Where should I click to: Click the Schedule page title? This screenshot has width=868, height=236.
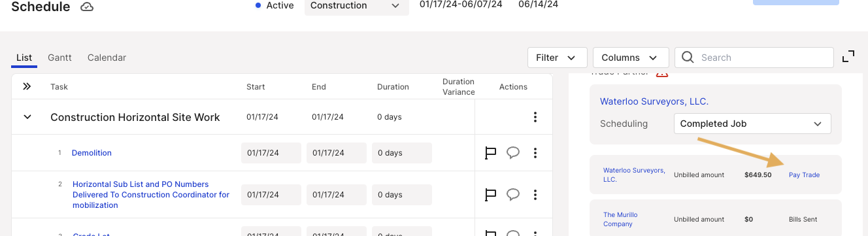tap(41, 7)
